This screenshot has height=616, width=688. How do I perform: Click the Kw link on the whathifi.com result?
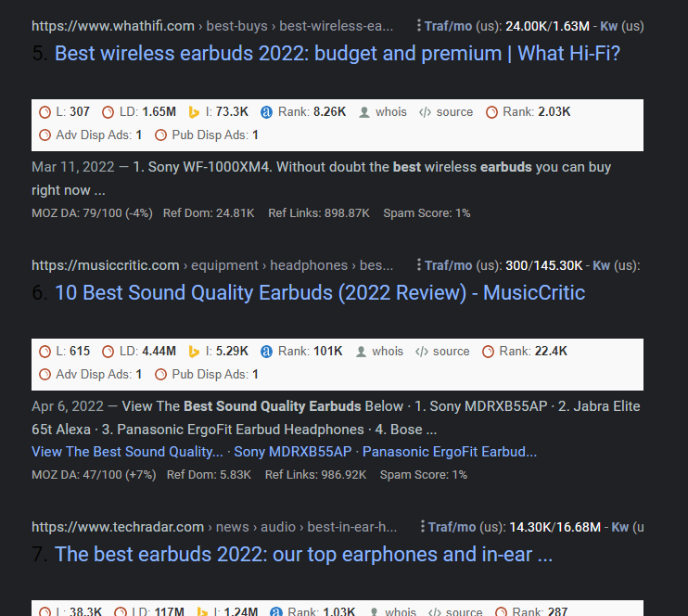point(608,26)
